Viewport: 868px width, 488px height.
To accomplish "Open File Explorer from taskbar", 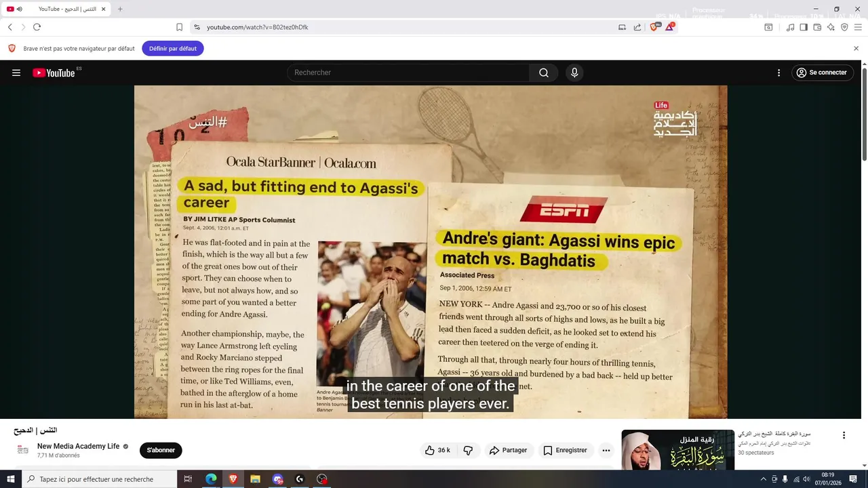I will (255, 479).
